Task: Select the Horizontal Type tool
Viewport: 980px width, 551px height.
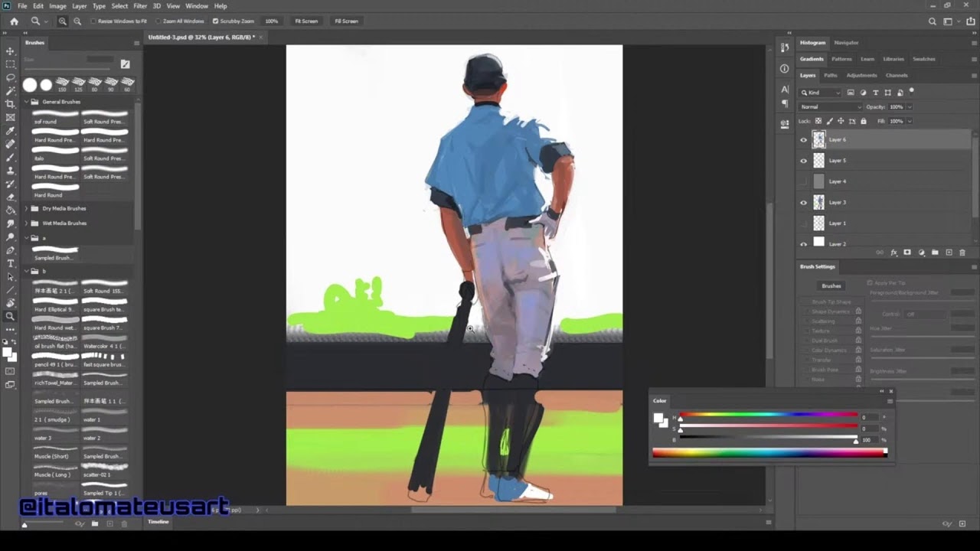Action: [10, 263]
